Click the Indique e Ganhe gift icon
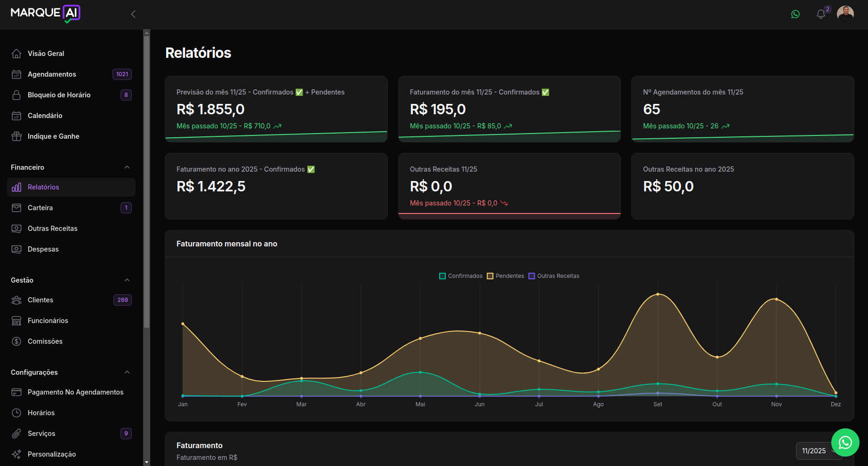Image resolution: width=868 pixels, height=466 pixels. 16,136
